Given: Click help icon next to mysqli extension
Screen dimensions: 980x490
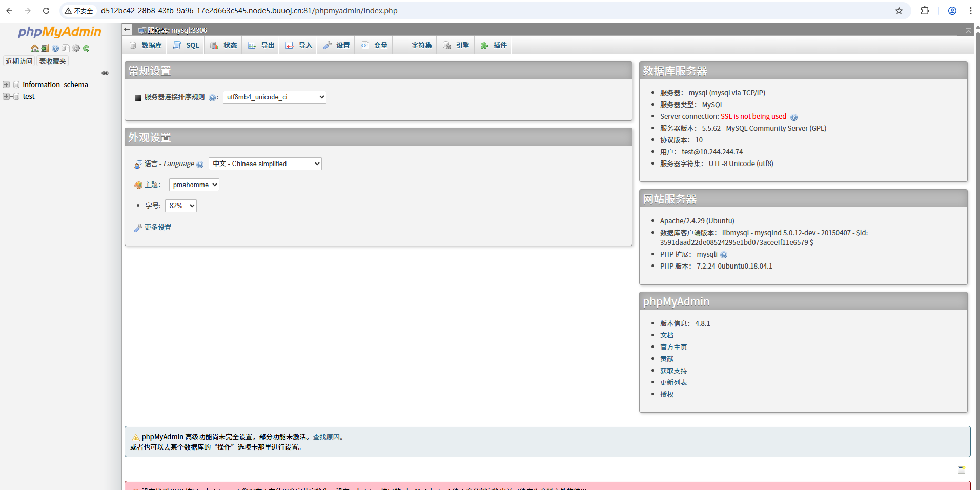Looking at the screenshot, I should click(x=724, y=255).
